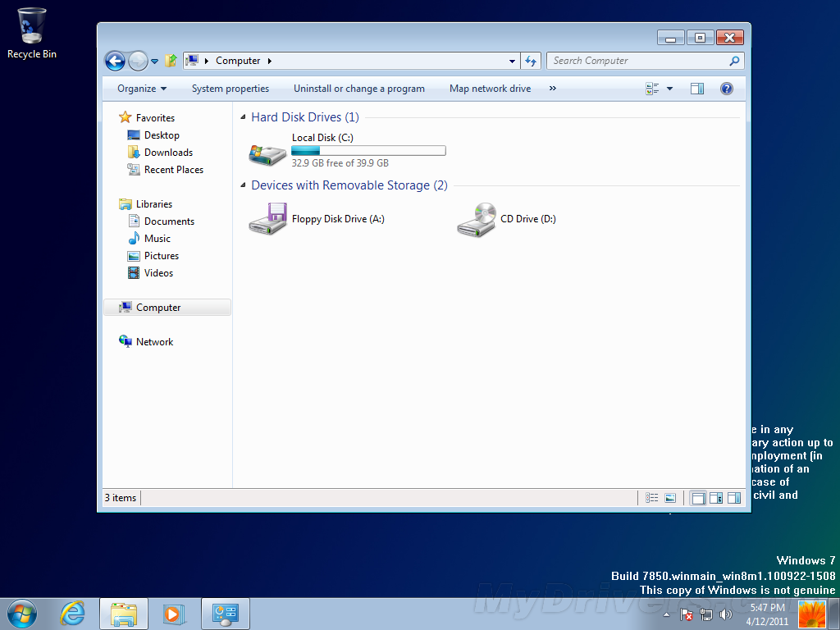Click the orange flower tile in taskbar corner
840x630 pixels.
coord(812,614)
